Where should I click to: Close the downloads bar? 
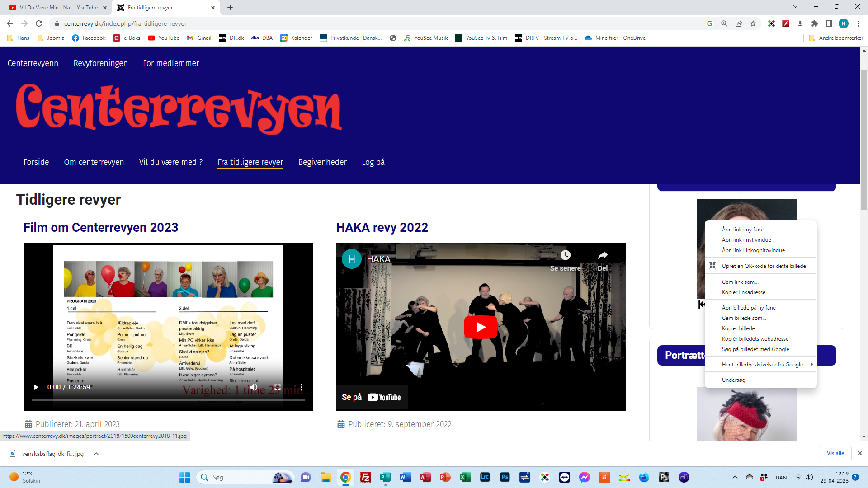[860, 453]
